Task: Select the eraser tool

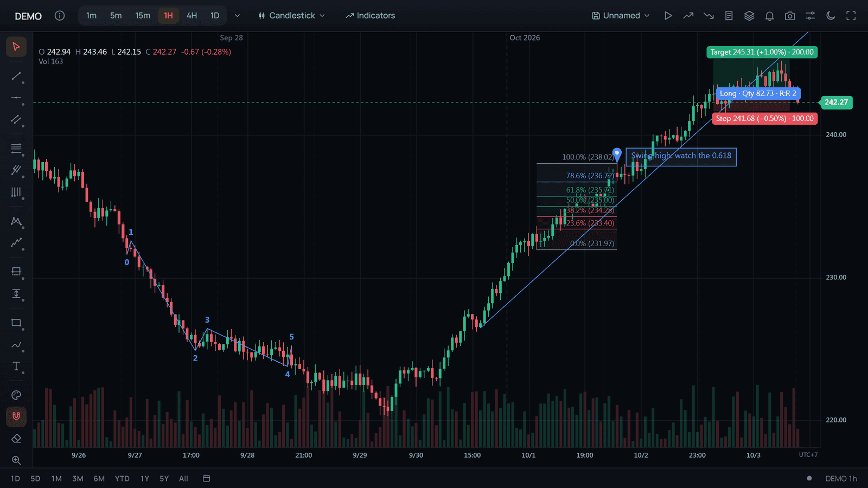Action: 16,439
